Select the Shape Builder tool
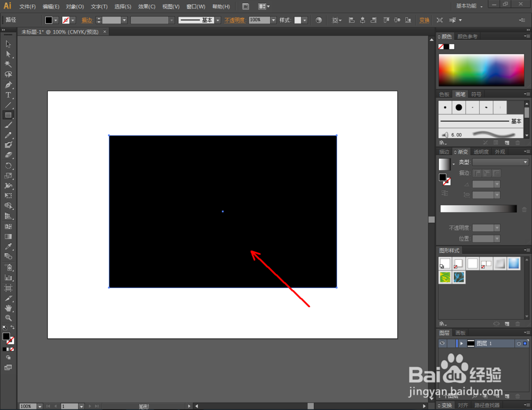Viewport: 532px width, 410px height. 8,206
